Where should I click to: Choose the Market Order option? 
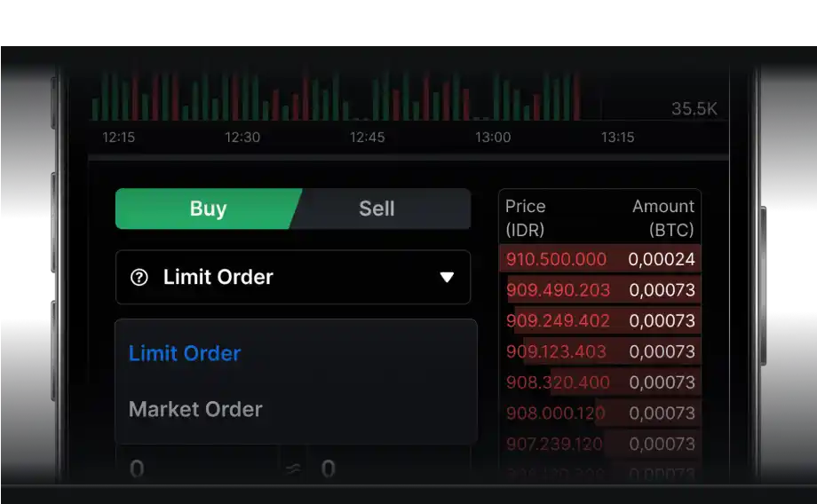click(x=195, y=409)
